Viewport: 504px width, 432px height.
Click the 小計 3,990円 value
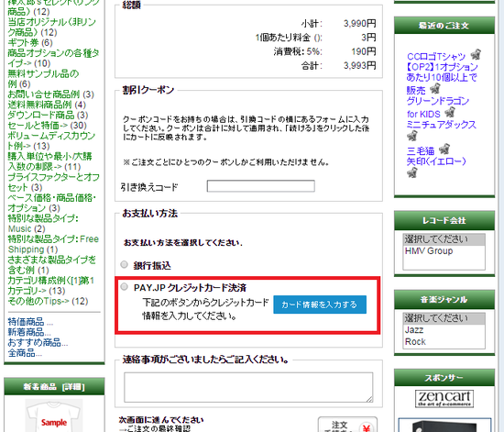click(x=360, y=24)
